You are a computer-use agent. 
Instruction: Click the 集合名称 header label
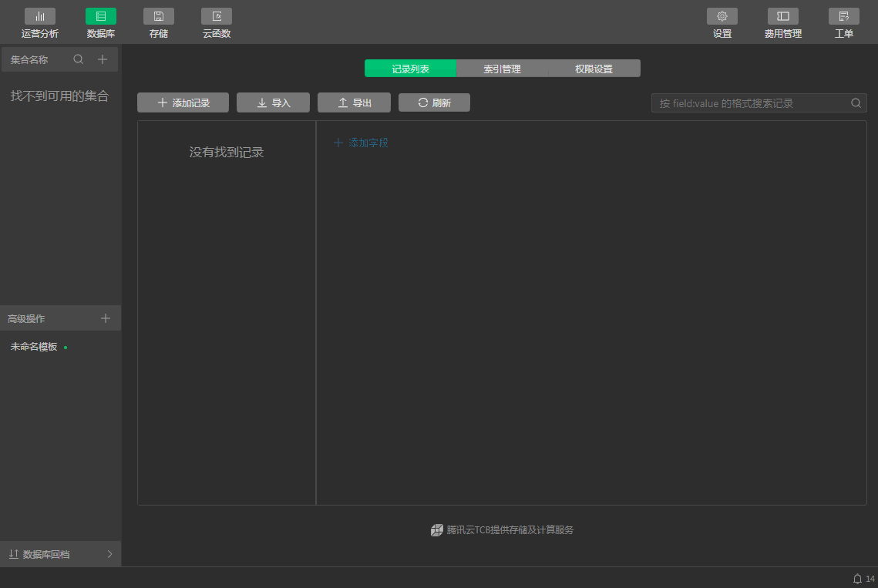(29, 59)
